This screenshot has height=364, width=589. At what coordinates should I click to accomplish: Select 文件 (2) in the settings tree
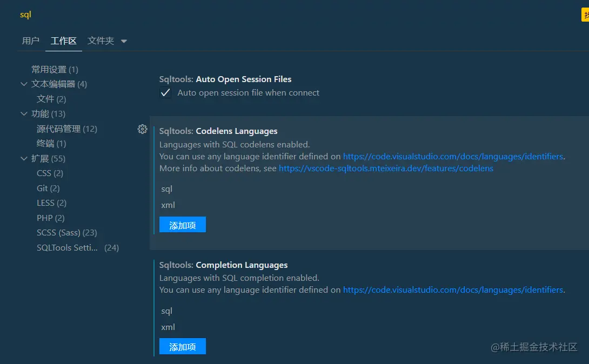pos(51,99)
